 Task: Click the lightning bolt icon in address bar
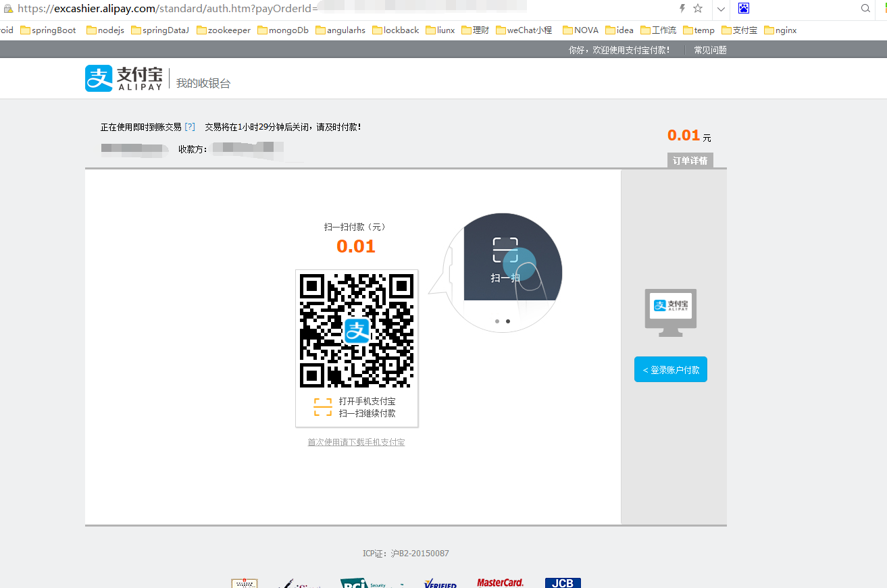point(682,9)
